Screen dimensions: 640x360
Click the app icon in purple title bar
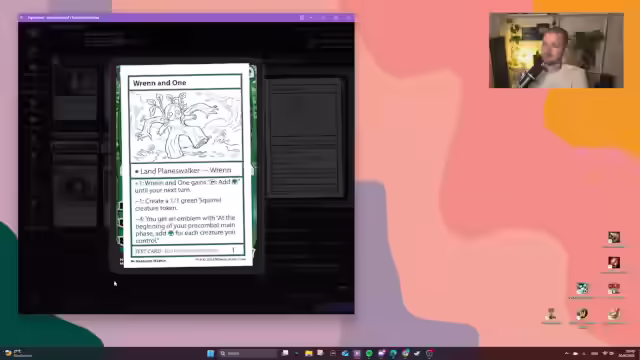[22, 18]
